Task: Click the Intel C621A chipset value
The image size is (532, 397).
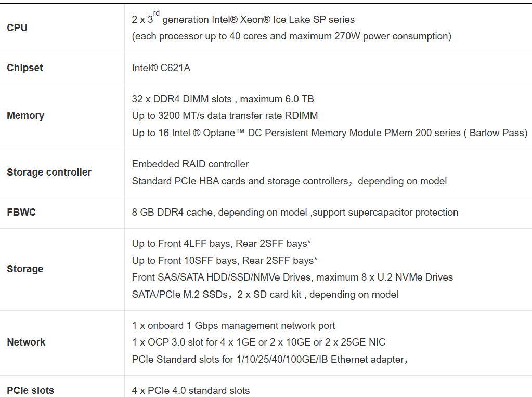Action: tap(161, 68)
